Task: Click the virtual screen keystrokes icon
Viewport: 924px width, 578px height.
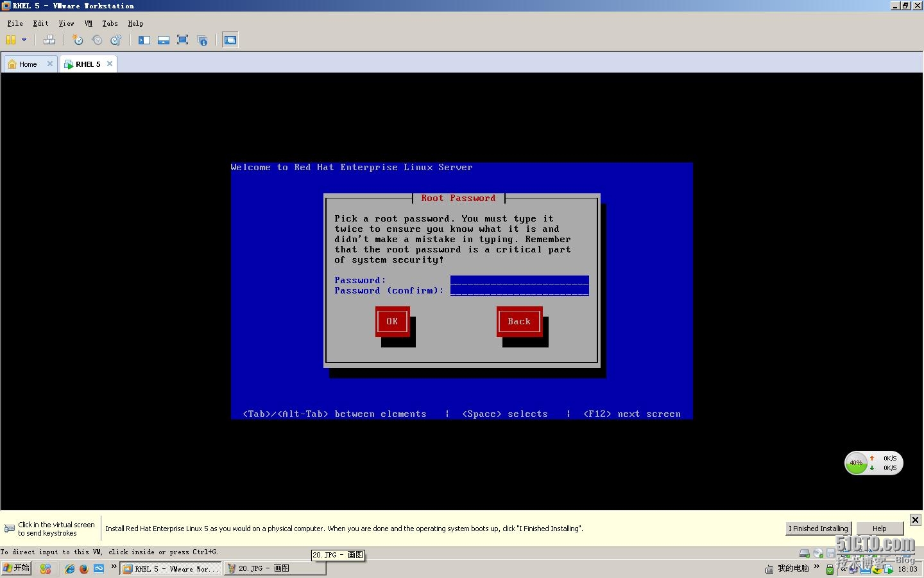Action: pyautogui.click(x=10, y=529)
